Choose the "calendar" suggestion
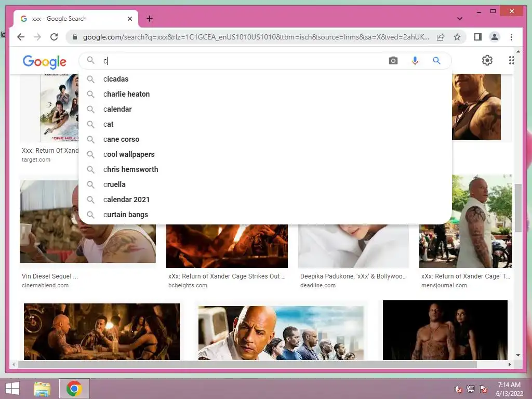 [264, 109]
